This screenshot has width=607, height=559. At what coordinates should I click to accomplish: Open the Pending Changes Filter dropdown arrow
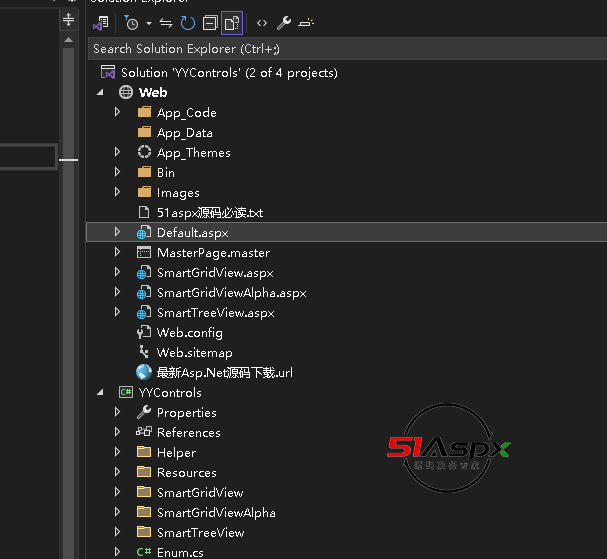tap(148, 22)
